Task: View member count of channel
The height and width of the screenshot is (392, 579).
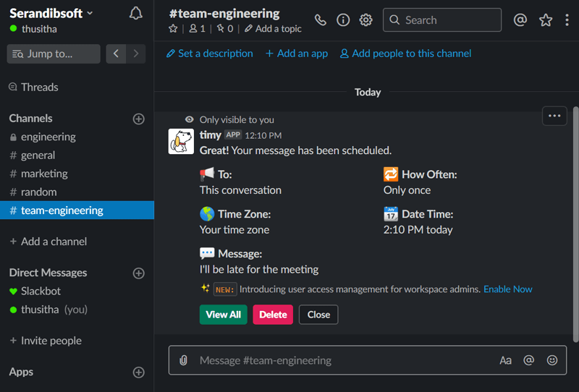Action: pos(197,28)
